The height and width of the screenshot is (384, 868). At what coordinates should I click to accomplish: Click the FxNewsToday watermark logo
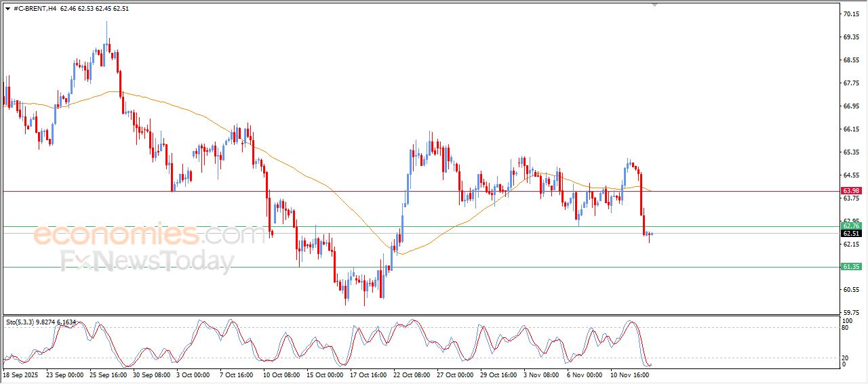tap(147, 261)
